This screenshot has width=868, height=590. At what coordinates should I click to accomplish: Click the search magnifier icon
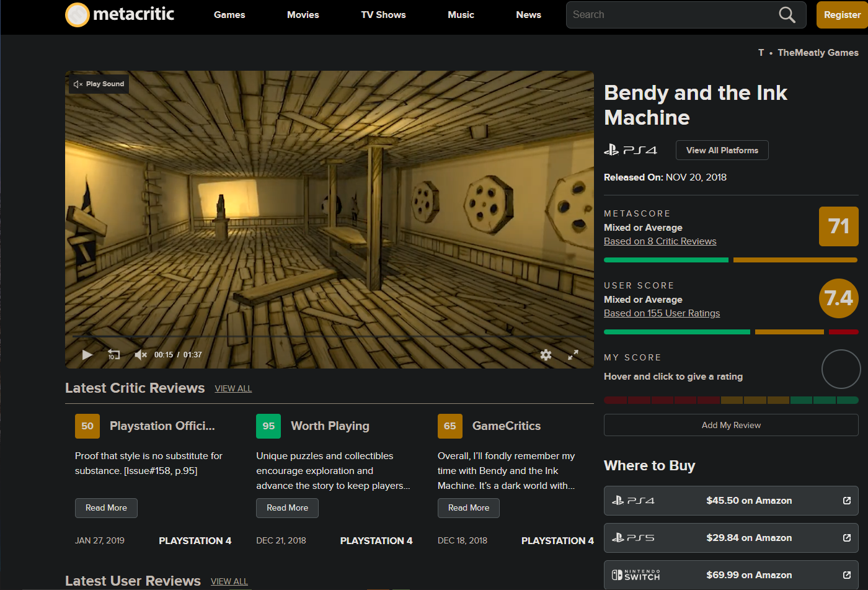point(787,15)
